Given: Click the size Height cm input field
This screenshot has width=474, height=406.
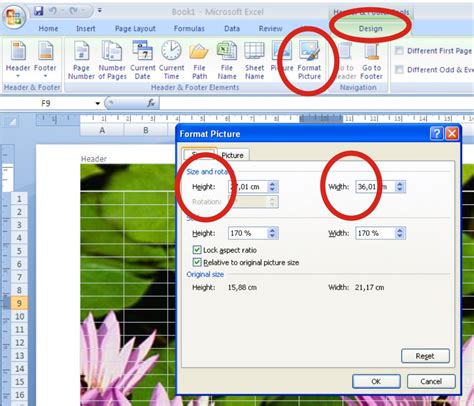Looking at the screenshot, I should pyautogui.click(x=248, y=187).
